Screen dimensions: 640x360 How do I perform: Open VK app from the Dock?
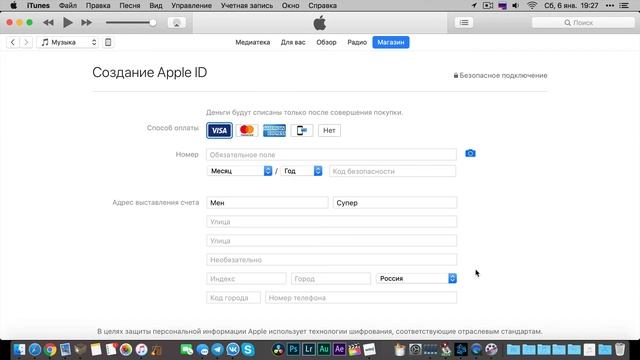coord(233,349)
